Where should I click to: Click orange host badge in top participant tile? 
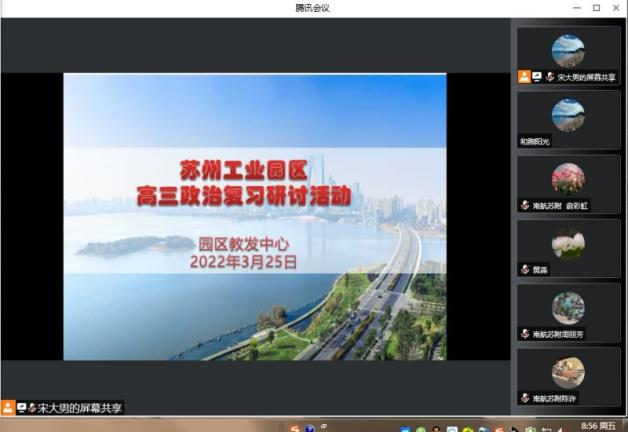click(524, 76)
